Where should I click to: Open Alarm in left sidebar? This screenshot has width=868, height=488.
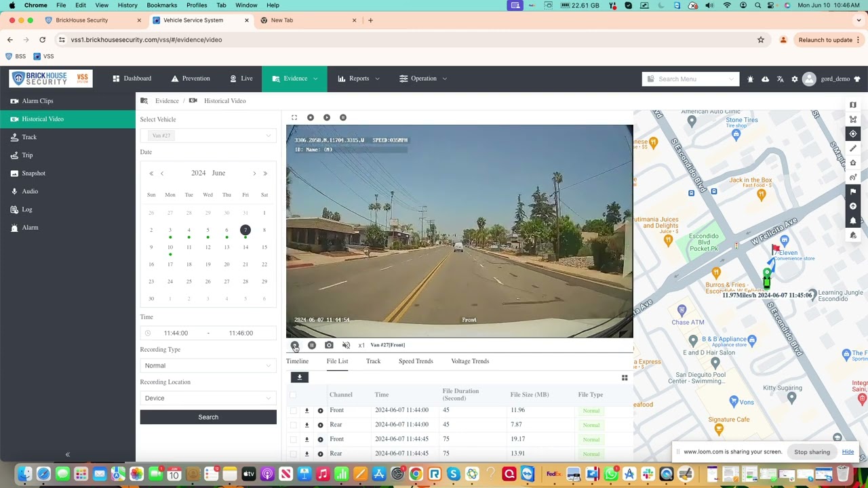tap(68, 228)
